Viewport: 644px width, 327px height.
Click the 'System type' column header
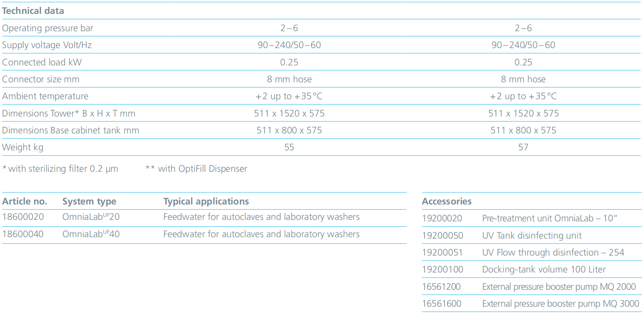(89, 201)
